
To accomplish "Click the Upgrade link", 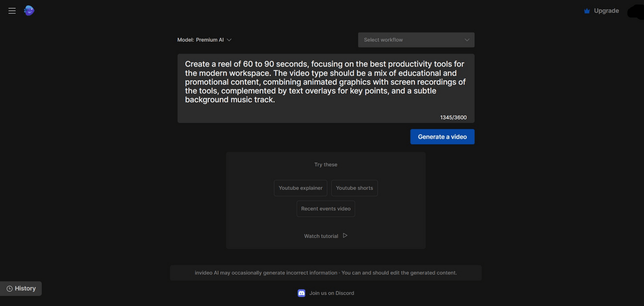I will coord(606,11).
